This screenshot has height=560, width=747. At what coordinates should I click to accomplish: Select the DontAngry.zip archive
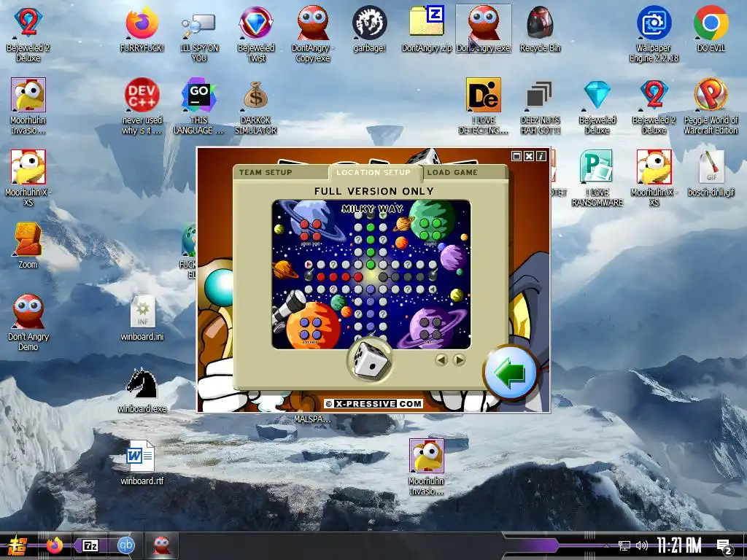pyautogui.click(x=426, y=30)
